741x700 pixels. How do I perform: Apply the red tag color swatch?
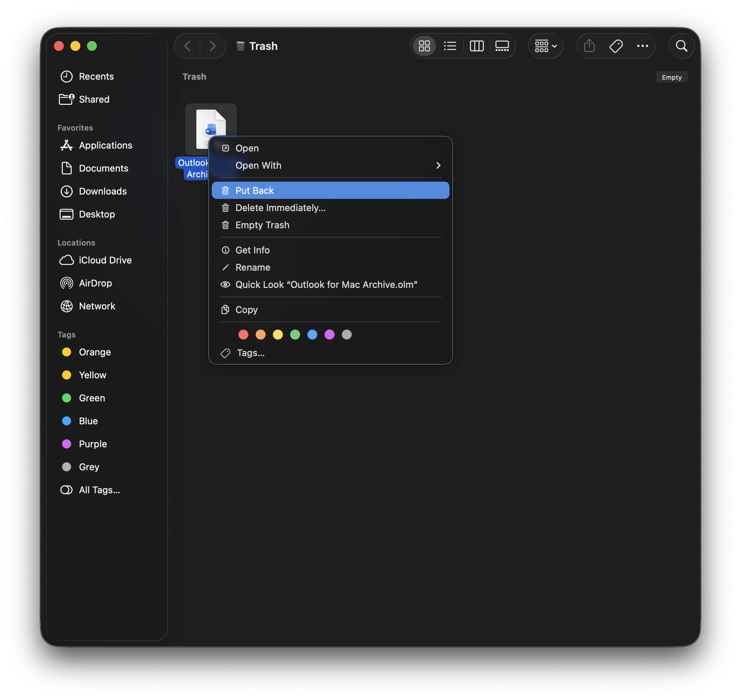click(x=243, y=335)
